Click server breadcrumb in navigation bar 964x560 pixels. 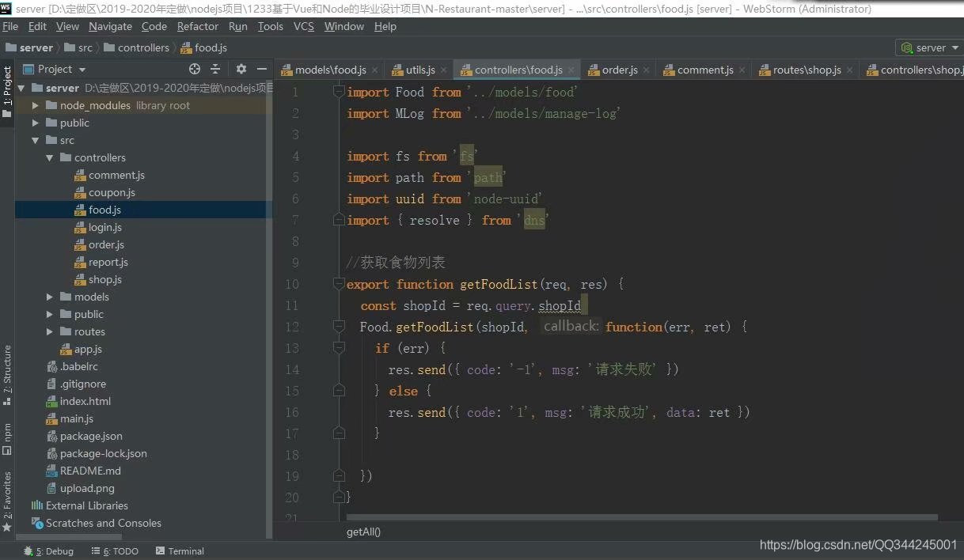[29, 47]
